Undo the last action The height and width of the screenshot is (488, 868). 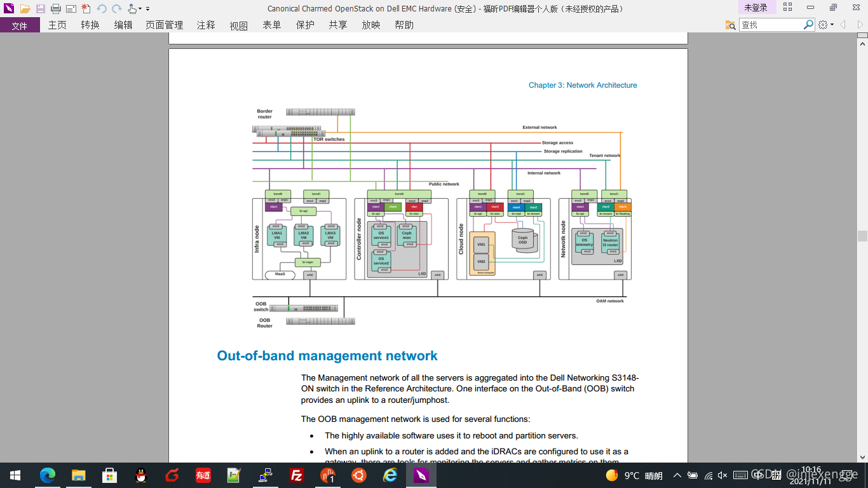102,9
